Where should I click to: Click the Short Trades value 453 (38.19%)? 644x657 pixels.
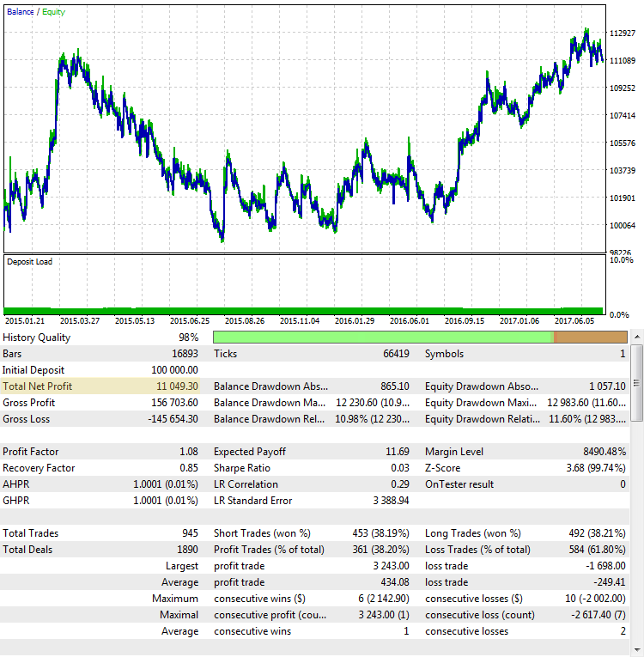[x=380, y=533]
